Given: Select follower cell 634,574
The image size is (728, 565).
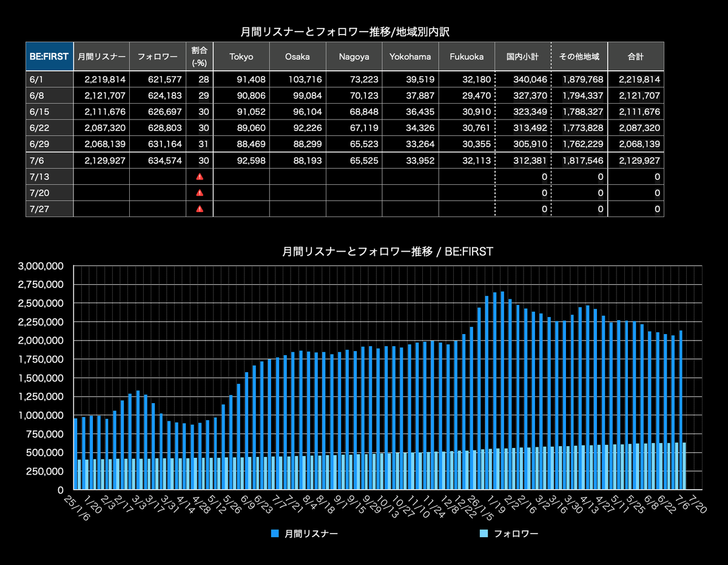Looking at the screenshot, I should click(x=158, y=161).
